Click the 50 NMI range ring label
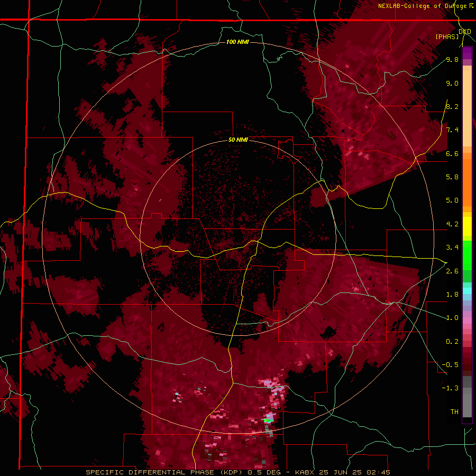This screenshot has width=476, height=476. click(238, 140)
